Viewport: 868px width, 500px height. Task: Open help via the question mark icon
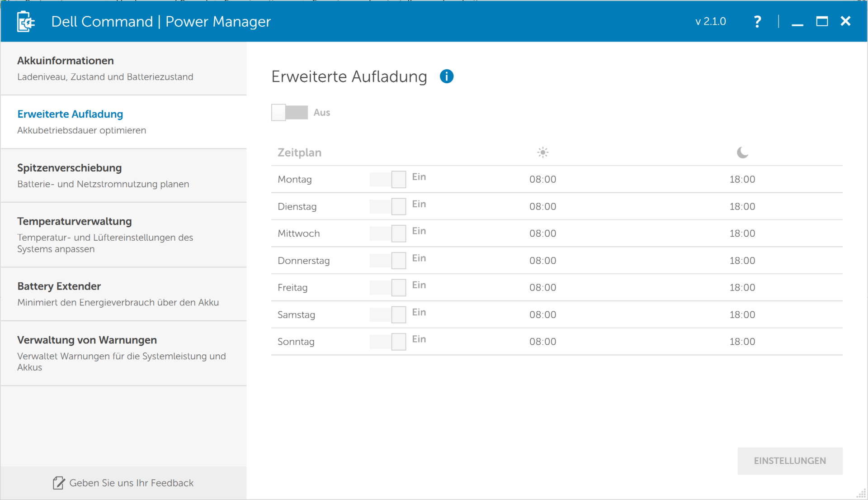757,21
